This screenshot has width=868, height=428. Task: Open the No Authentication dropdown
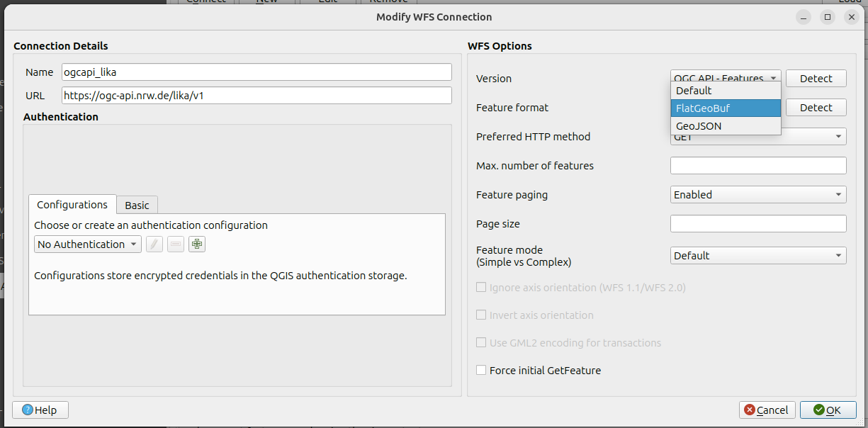pos(87,244)
